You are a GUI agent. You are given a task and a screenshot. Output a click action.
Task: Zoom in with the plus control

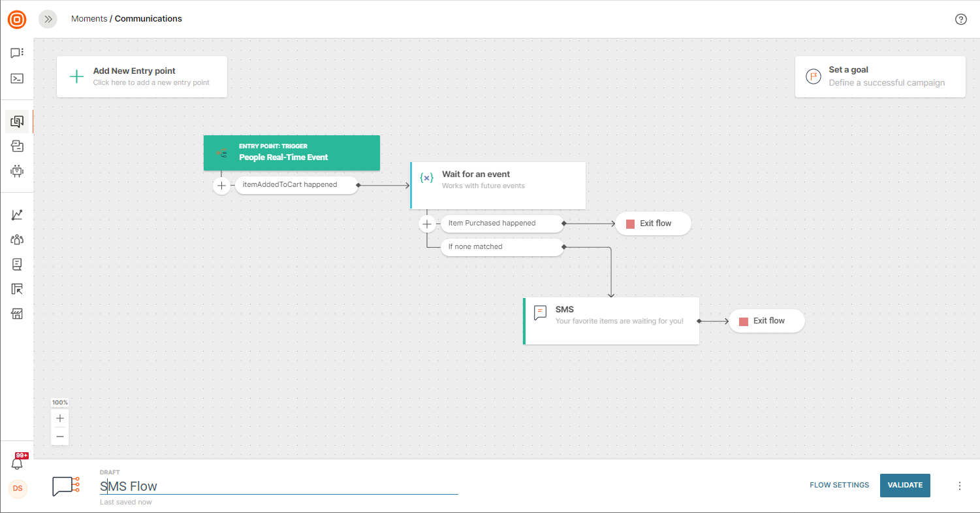point(60,418)
